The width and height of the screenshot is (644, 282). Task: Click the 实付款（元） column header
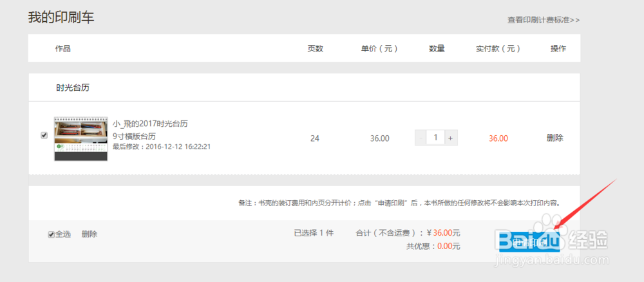(498, 48)
